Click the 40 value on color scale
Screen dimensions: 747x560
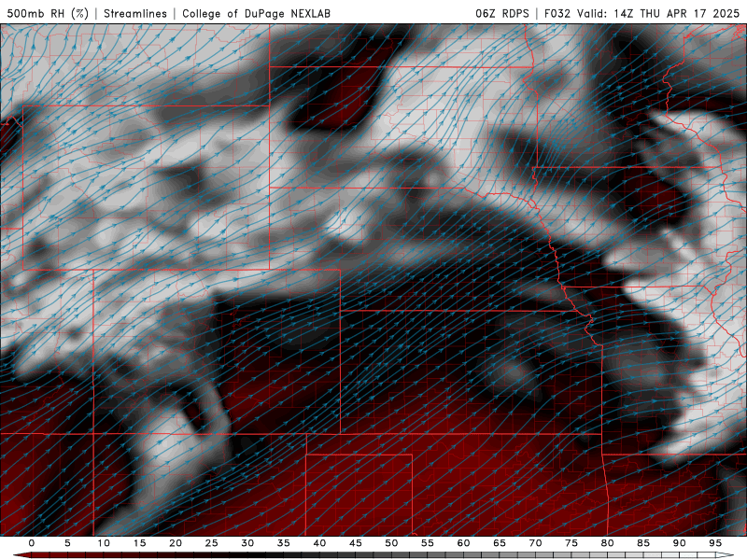pyautogui.click(x=319, y=543)
